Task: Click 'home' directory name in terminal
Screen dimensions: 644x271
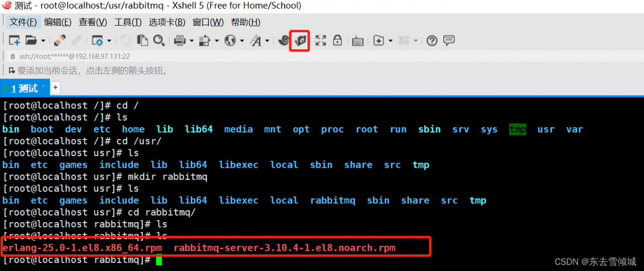Action: [133, 129]
